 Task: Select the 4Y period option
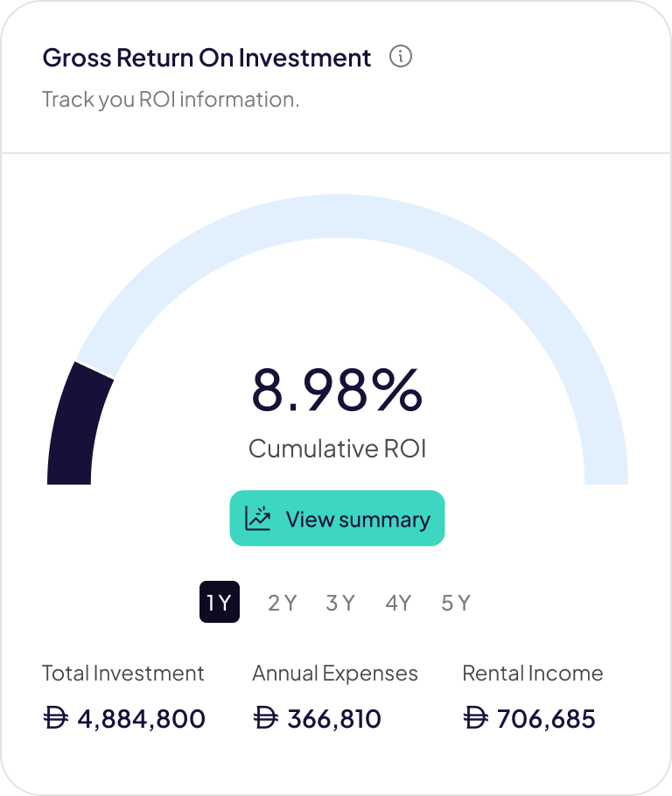(398, 603)
